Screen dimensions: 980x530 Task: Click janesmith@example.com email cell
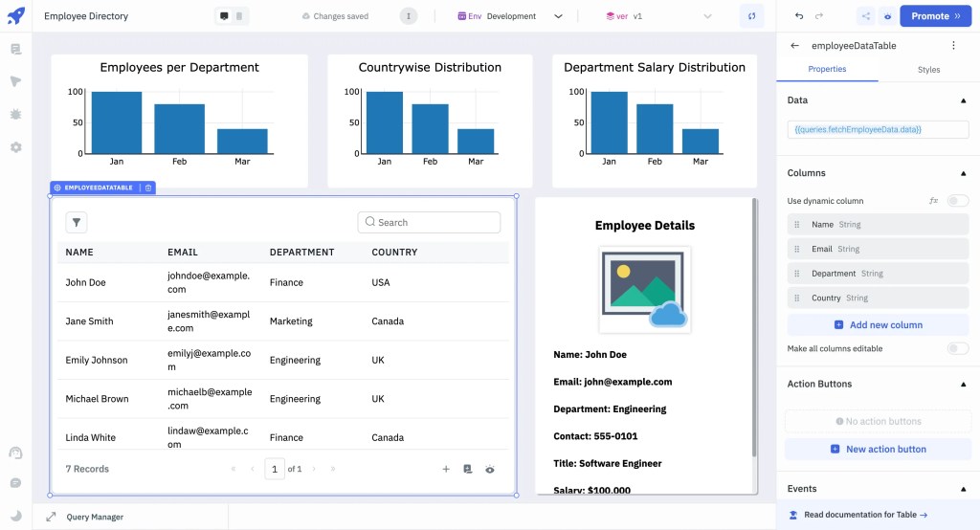(209, 321)
